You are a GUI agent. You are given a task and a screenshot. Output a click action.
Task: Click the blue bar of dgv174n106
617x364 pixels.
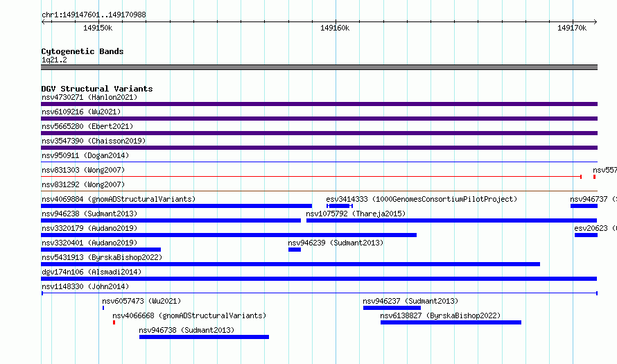pyautogui.click(x=319, y=279)
